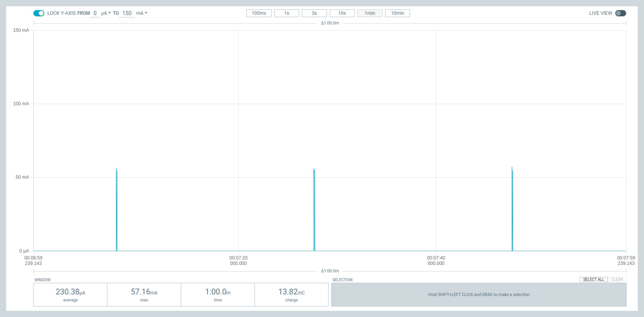Screen dimensions: 644x317
Task: Click the first current spike in chart
Action: pos(117,210)
